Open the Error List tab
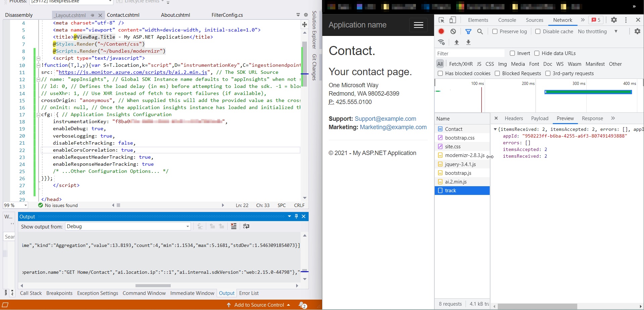The height and width of the screenshot is (310, 644). click(249, 293)
